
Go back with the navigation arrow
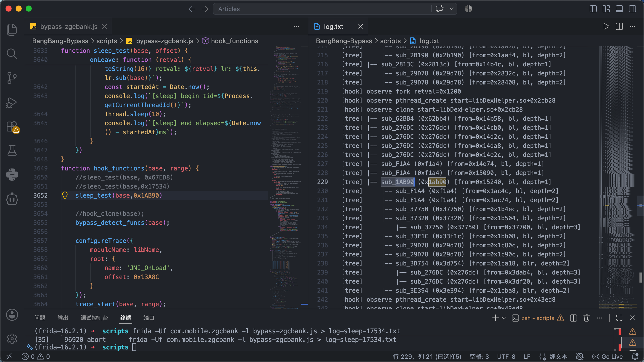pos(192,9)
